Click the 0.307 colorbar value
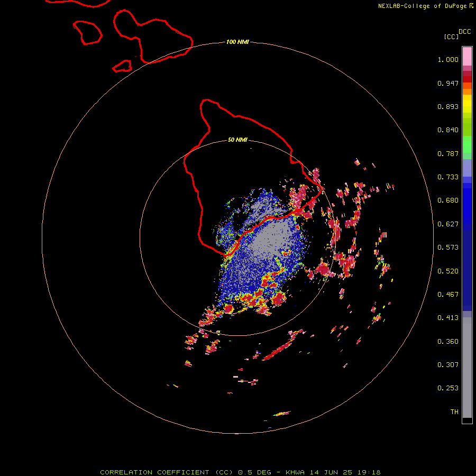476x476 pixels. click(x=448, y=364)
